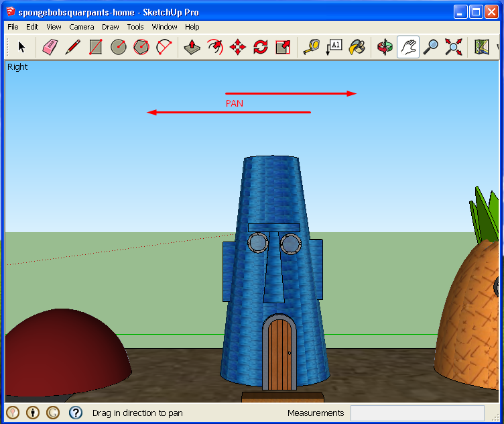The height and width of the screenshot is (424, 504).
Task: Choose the Move tool with four arrows
Action: [x=238, y=47]
